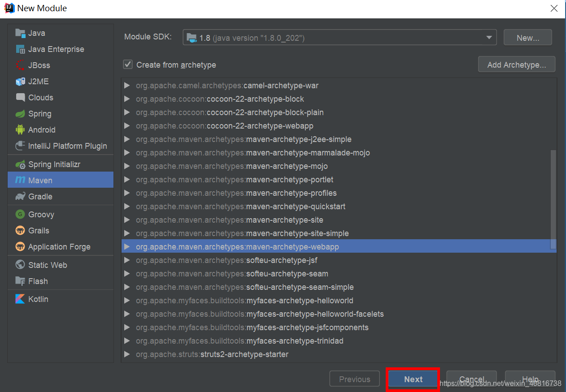The image size is (566, 392).
Task: Select myfaces-archetype-helloworld row
Action: tap(339, 300)
